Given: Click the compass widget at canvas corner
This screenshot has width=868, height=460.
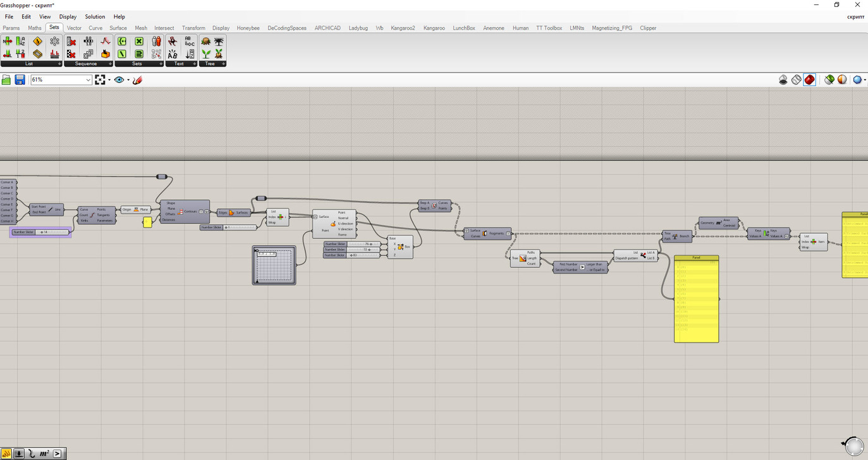Looking at the screenshot, I should 853,446.
